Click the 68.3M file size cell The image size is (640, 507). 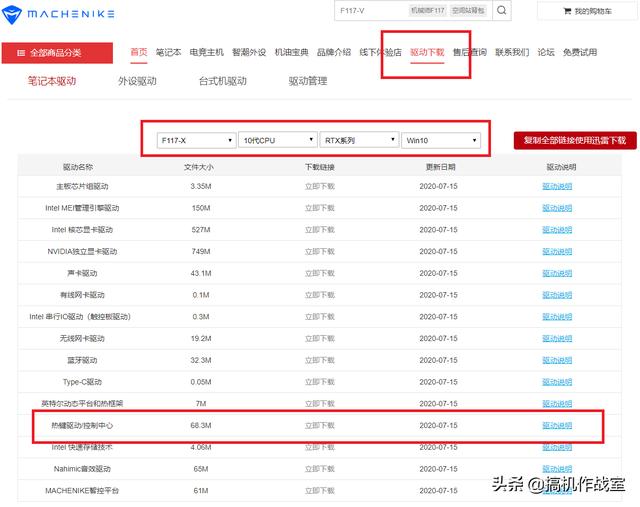tap(201, 425)
